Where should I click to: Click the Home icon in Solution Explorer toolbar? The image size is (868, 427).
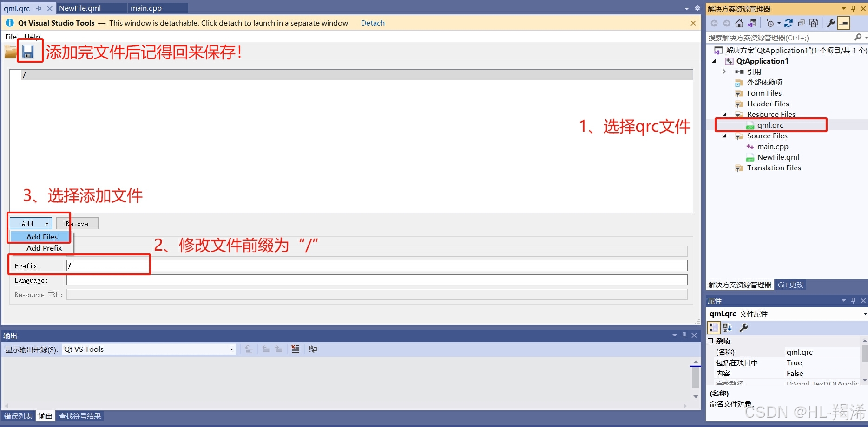click(739, 23)
